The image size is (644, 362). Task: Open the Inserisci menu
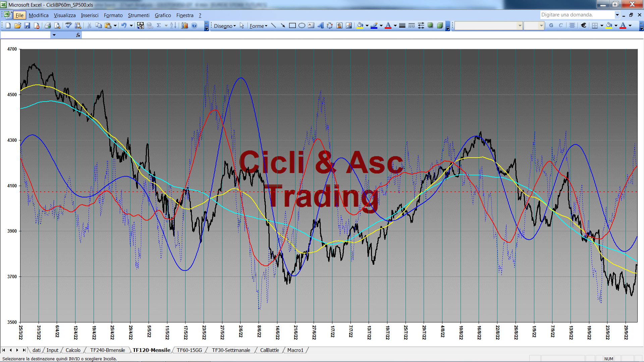(x=90, y=15)
